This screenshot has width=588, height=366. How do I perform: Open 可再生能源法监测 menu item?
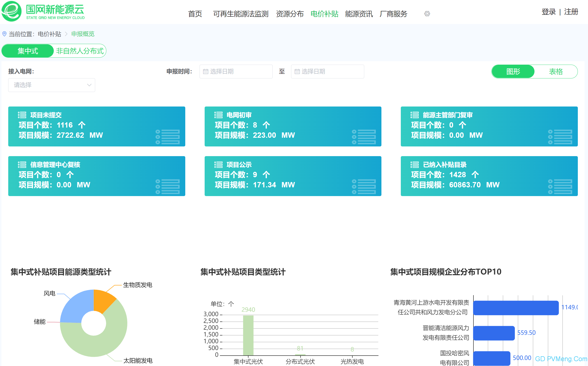pos(241,14)
